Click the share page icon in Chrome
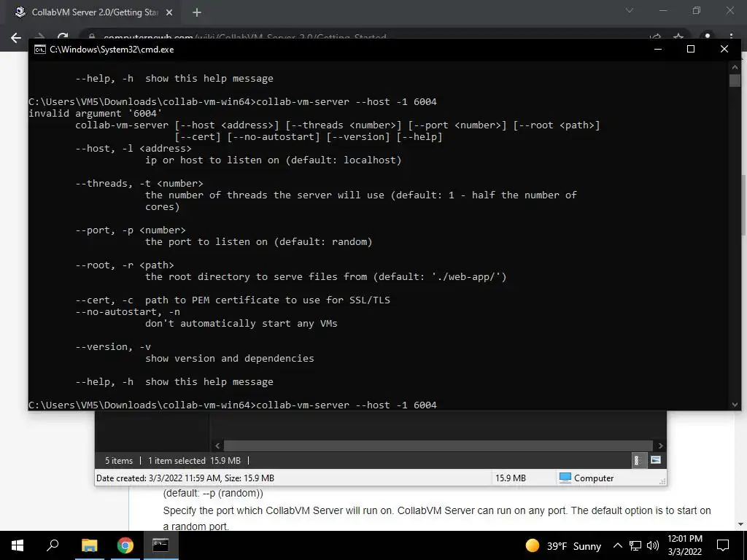Viewport: 747px width, 560px height. (x=656, y=36)
